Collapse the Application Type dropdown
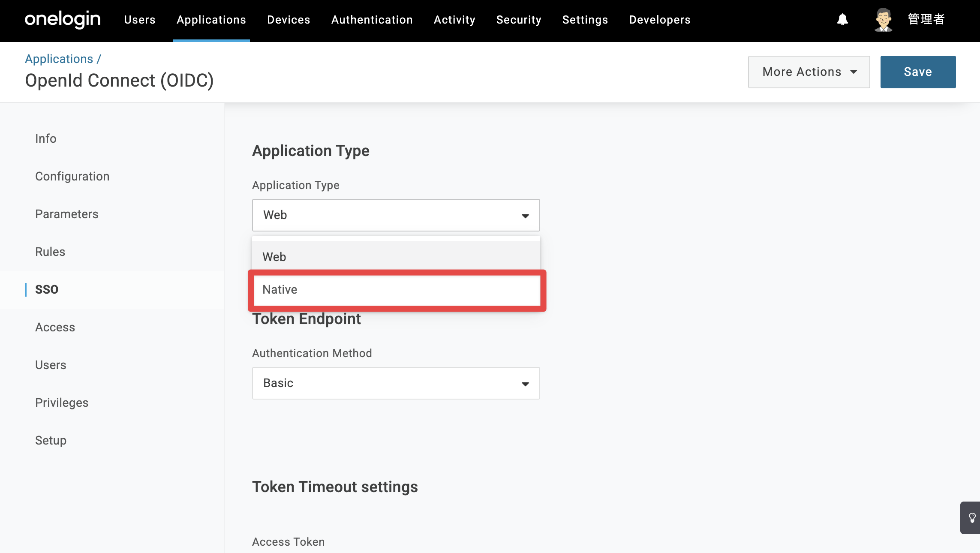Image resolution: width=980 pixels, height=553 pixels. coord(396,215)
